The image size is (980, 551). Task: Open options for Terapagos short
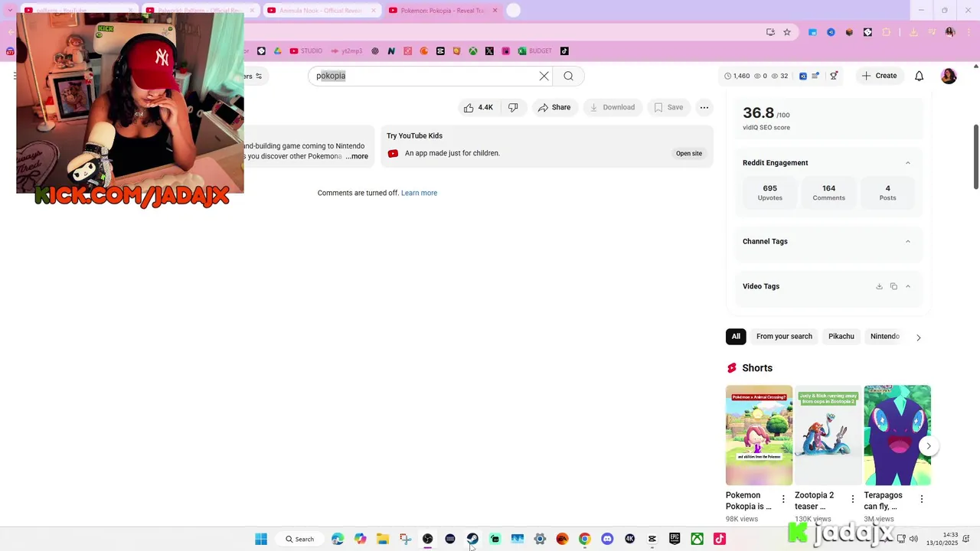[922, 499]
